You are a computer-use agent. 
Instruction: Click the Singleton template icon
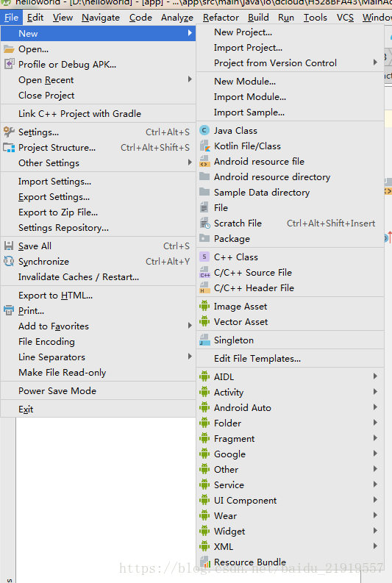[x=204, y=340]
